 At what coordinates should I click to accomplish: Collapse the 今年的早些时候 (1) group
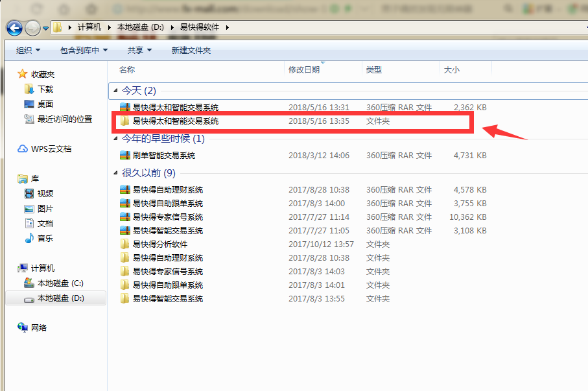[x=115, y=139]
